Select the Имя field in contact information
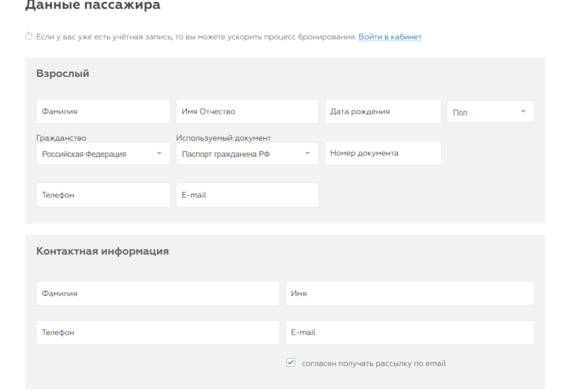The width and height of the screenshot is (587, 392). pos(409,293)
